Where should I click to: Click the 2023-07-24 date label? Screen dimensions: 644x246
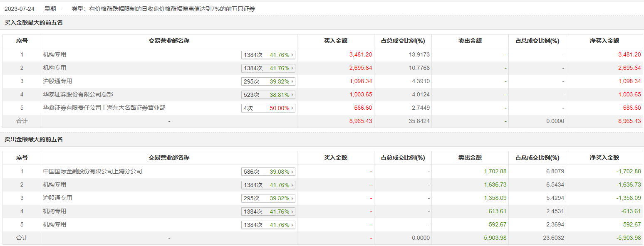click(19, 8)
